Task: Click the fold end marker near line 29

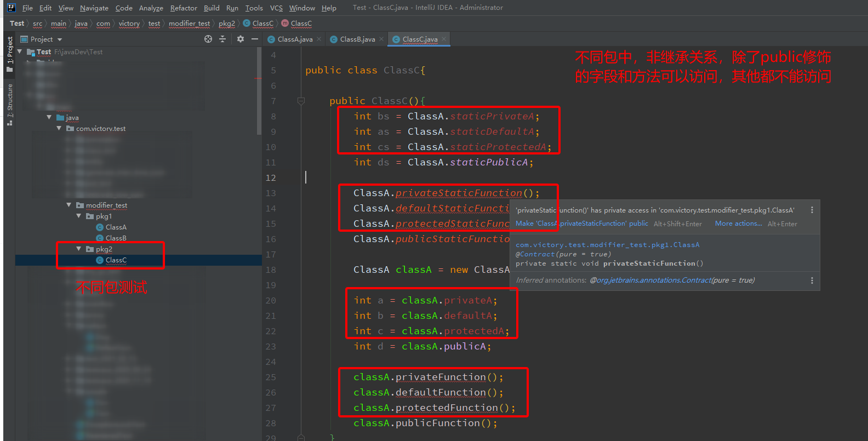Action: tap(301, 437)
